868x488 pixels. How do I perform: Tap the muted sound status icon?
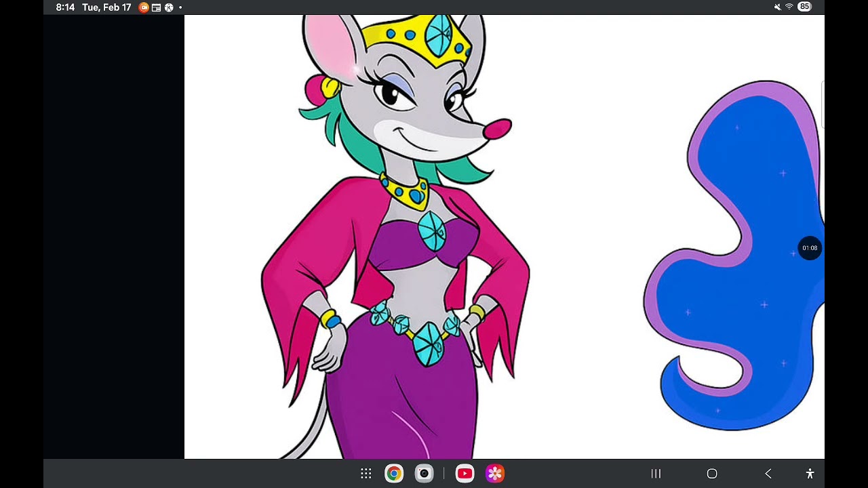click(777, 7)
